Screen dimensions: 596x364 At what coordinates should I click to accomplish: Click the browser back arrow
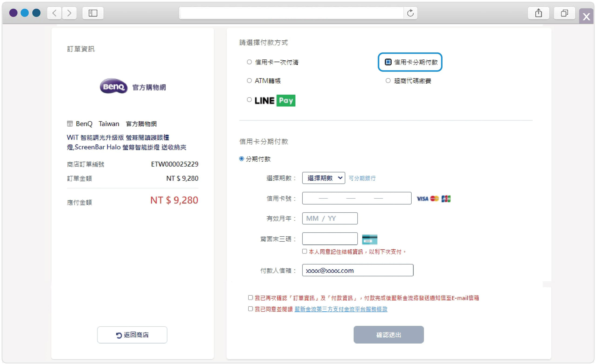54,13
